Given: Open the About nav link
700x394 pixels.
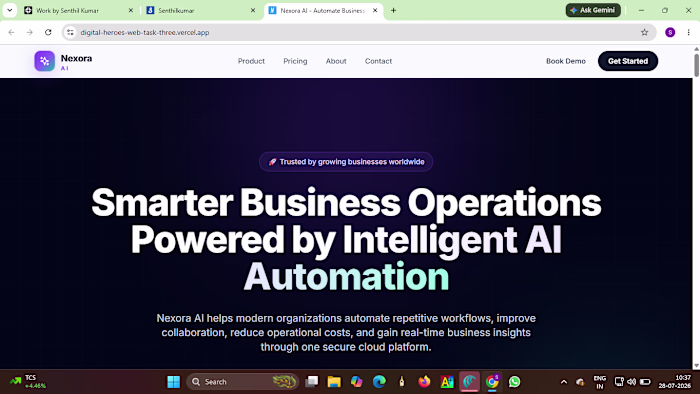Looking at the screenshot, I should coord(336,61).
